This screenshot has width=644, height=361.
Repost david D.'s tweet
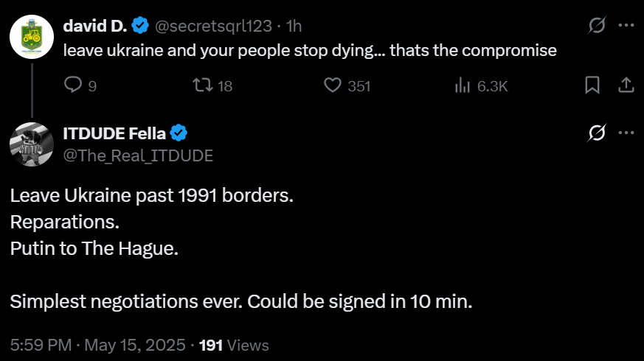coord(200,85)
